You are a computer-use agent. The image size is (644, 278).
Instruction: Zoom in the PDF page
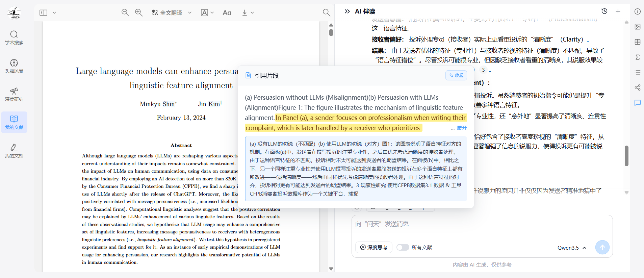(139, 12)
